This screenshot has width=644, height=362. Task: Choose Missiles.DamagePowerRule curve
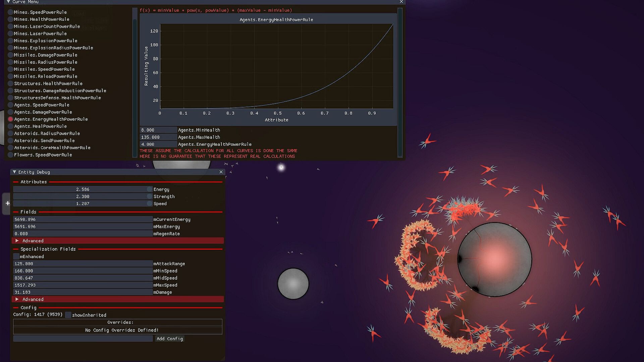[10, 55]
